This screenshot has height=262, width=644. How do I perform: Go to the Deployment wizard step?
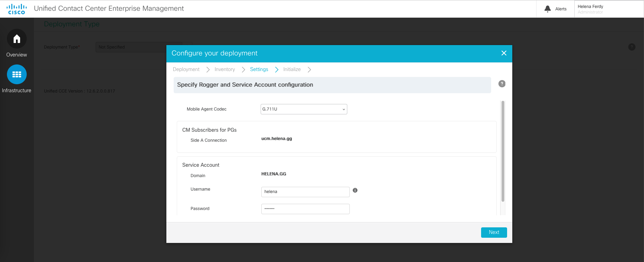(x=186, y=69)
